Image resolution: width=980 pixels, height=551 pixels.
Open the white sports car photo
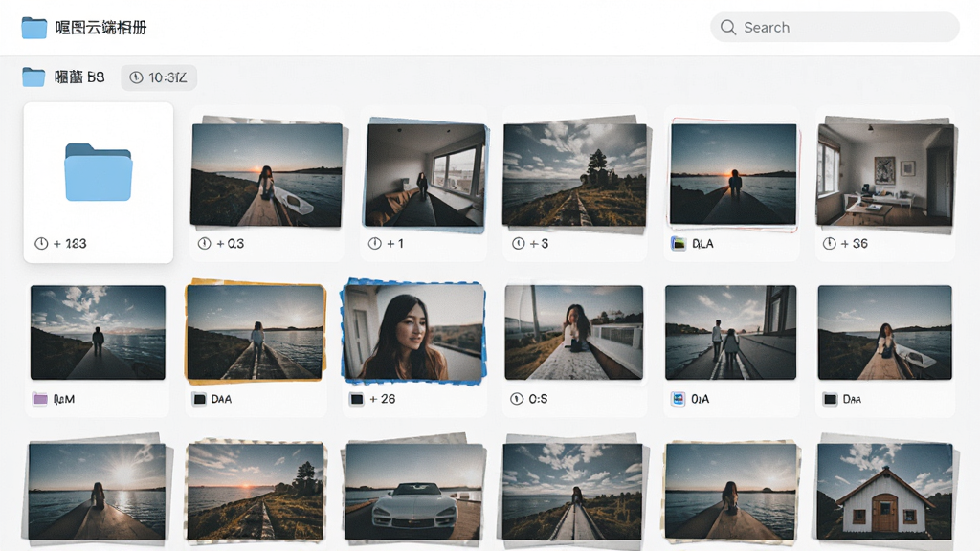(414, 491)
